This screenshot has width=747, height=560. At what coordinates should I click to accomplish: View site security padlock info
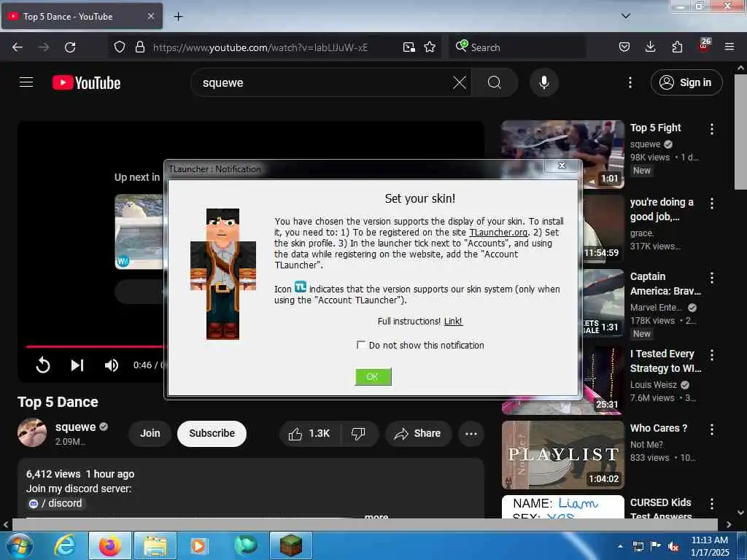[139, 47]
